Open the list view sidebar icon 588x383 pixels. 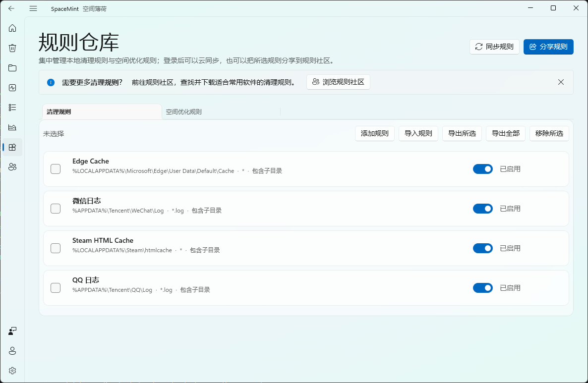tap(12, 108)
